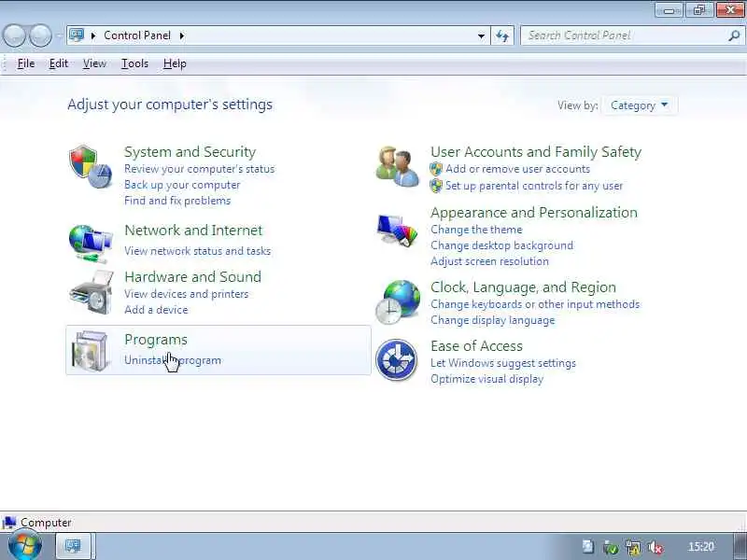Viewport: 747px width, 560px height.
Task: Open the Windows Start orb
Action: click(25, 546)
